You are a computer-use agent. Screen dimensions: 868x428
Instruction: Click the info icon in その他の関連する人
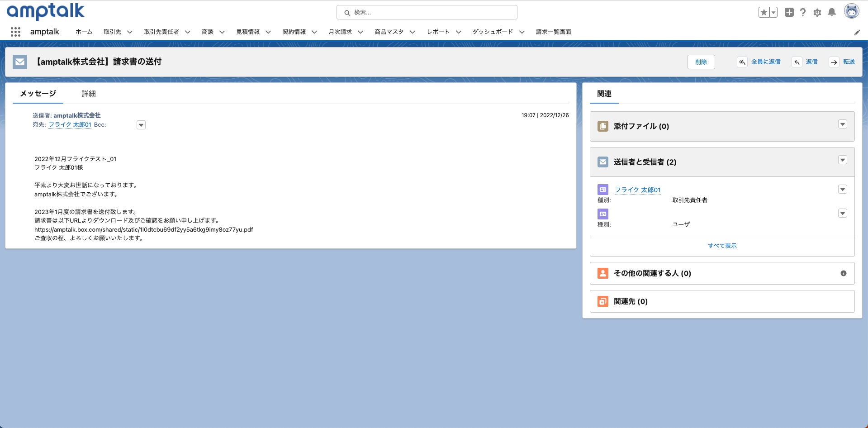844,273
